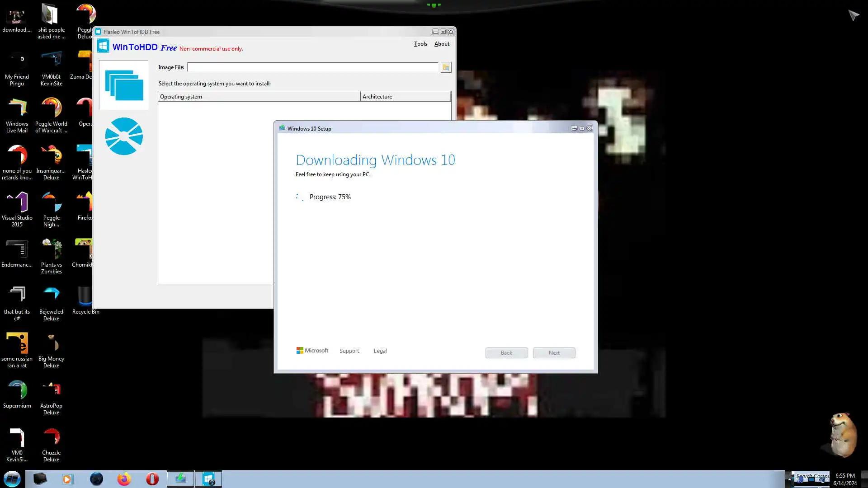Open the Tools menu
The image size is (868, 488).
tap(420, 44)
